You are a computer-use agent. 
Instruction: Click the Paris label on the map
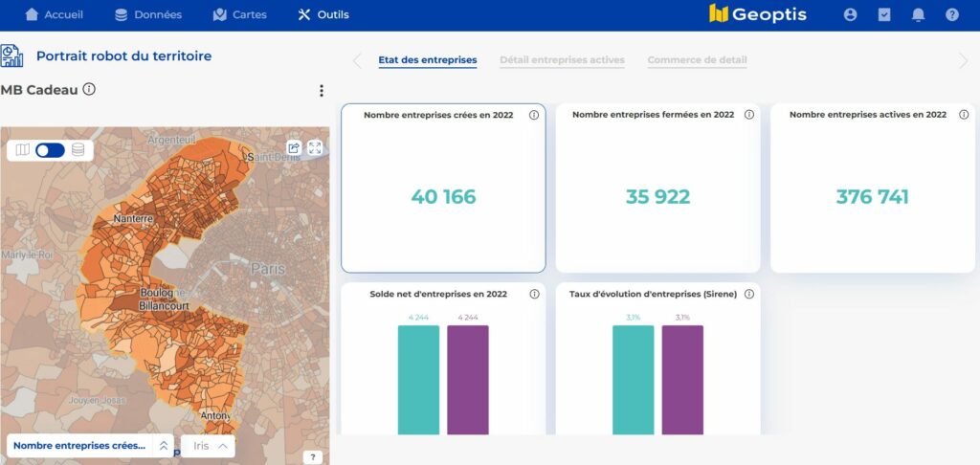pyautogui.click(x=268, y=270)
